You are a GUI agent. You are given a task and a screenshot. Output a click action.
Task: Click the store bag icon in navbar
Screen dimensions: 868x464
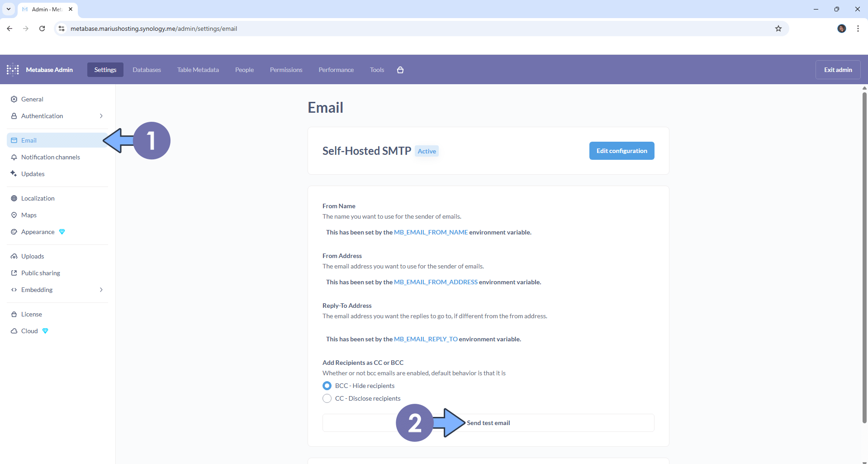(x=400, y=70)
